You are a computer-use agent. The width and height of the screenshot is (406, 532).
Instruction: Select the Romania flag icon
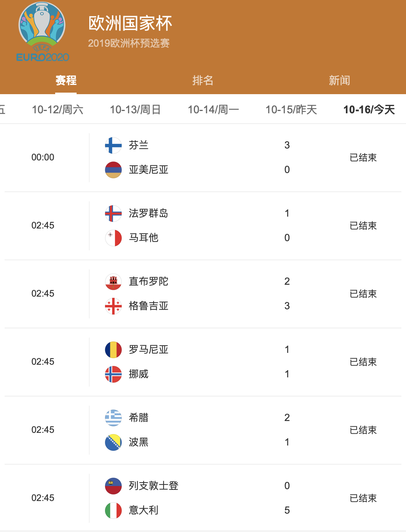[113, 349]
